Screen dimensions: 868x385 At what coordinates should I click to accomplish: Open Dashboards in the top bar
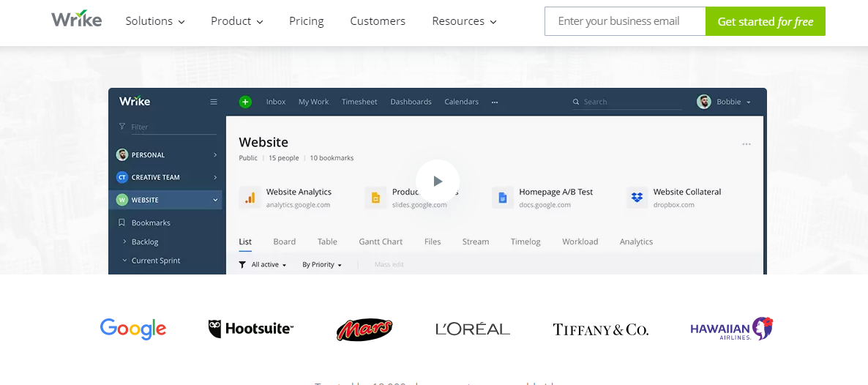[x=411, y=102]
